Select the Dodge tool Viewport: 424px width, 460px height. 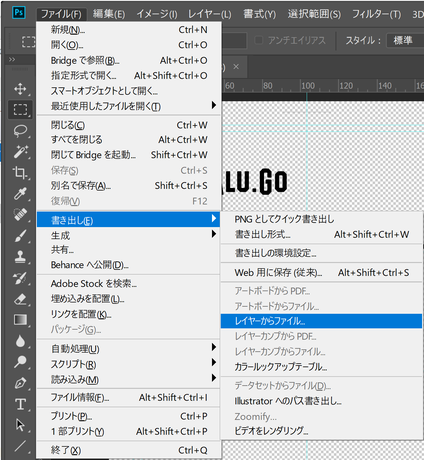20,362
